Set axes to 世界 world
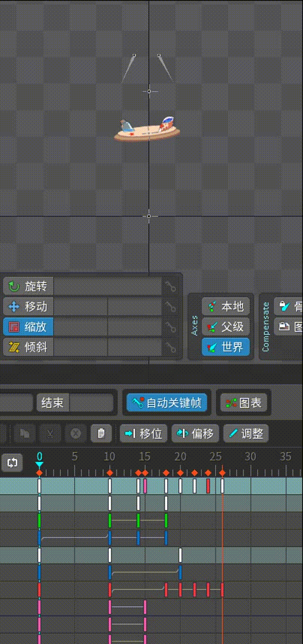Viewport: 303px width, 644px height. 226,347
